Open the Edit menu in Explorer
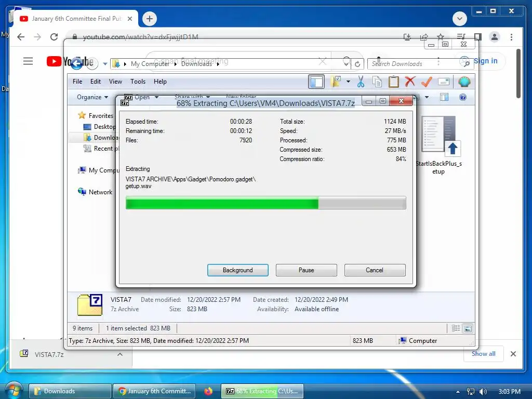 (96, 82)
